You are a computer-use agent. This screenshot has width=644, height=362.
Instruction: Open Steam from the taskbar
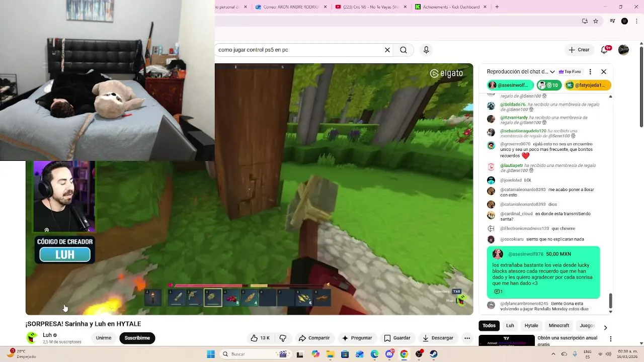click(434, 354)
